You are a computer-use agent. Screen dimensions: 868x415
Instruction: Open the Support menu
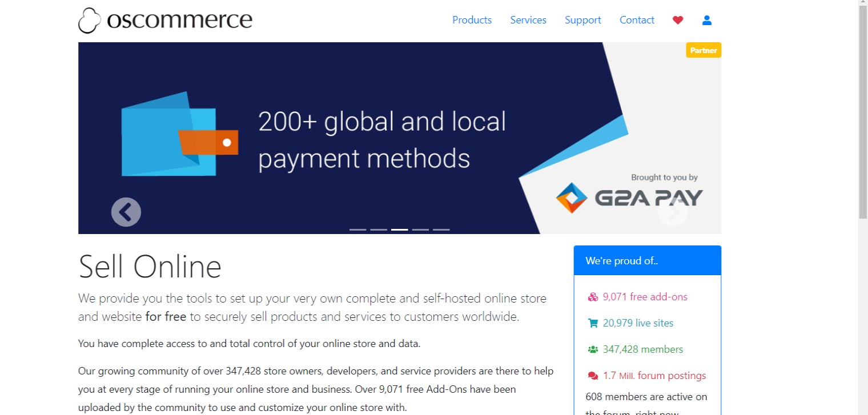tap(582, 20)
